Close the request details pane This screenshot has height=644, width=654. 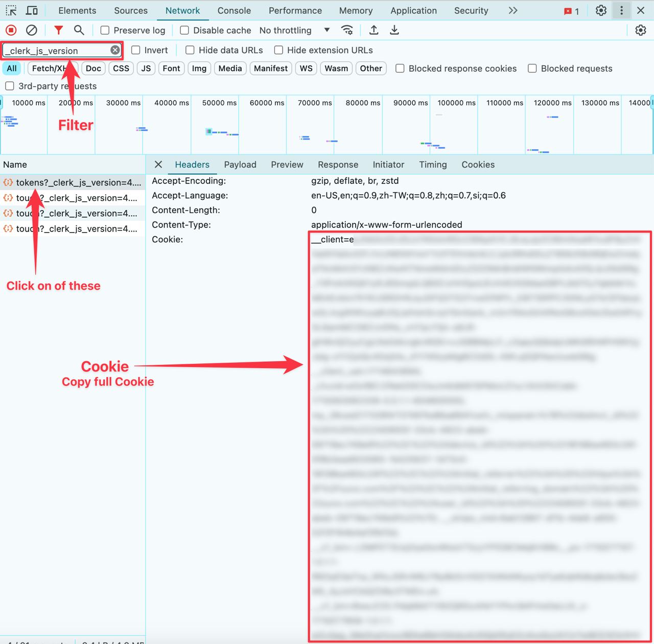pyautogui.click(x=158, y=165)
